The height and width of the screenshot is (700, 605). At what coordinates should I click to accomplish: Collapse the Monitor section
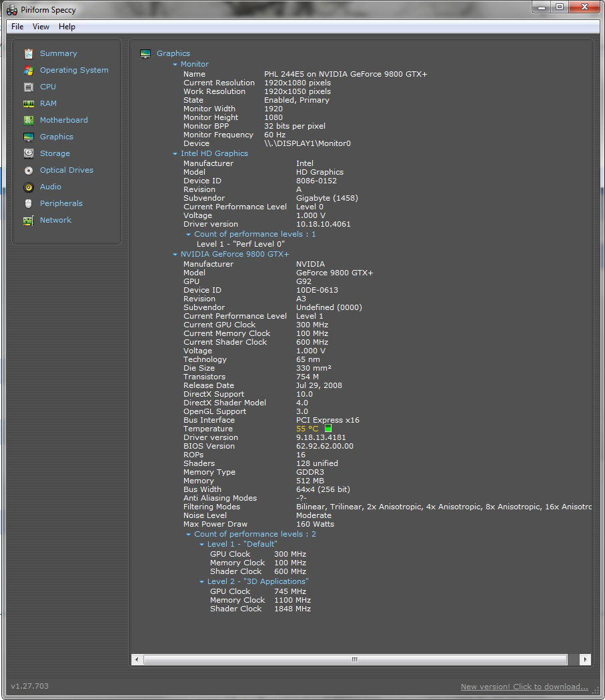(x=175, y=65)
